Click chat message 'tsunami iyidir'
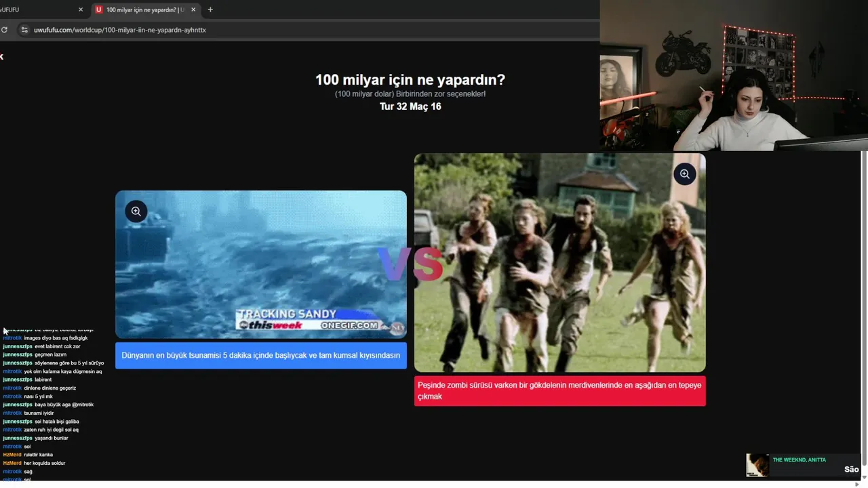868x488 pixels. (39, 413)
